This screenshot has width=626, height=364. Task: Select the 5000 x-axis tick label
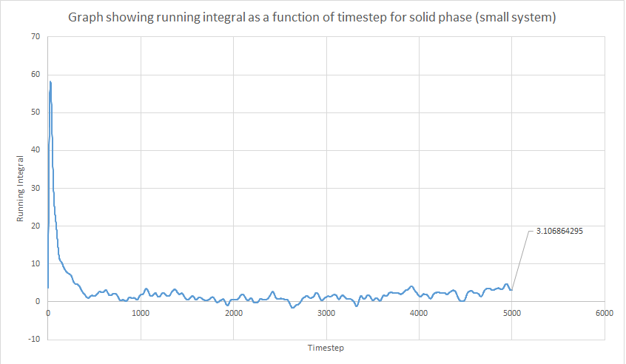pyautogui.click(x=511, y=313)
